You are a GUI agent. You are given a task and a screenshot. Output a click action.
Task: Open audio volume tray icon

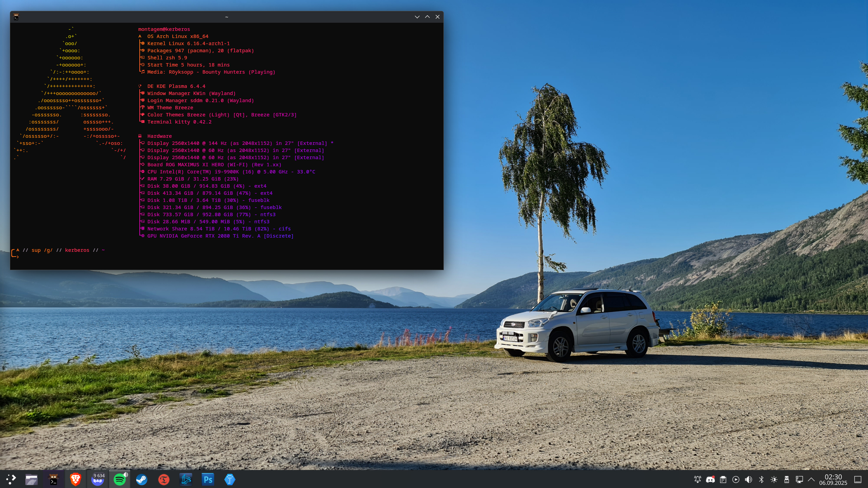tap(748, 479)
